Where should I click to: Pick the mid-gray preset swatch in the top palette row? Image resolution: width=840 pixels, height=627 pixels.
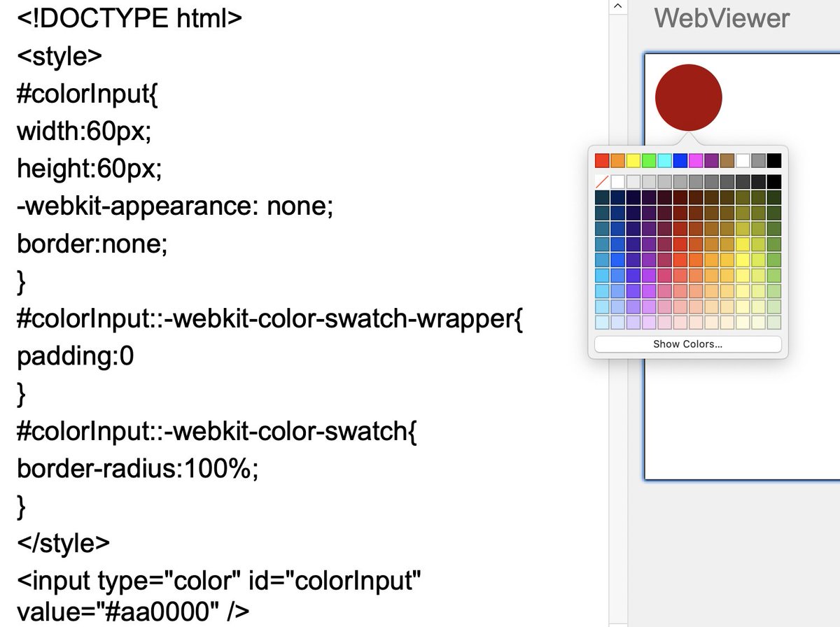758,160
